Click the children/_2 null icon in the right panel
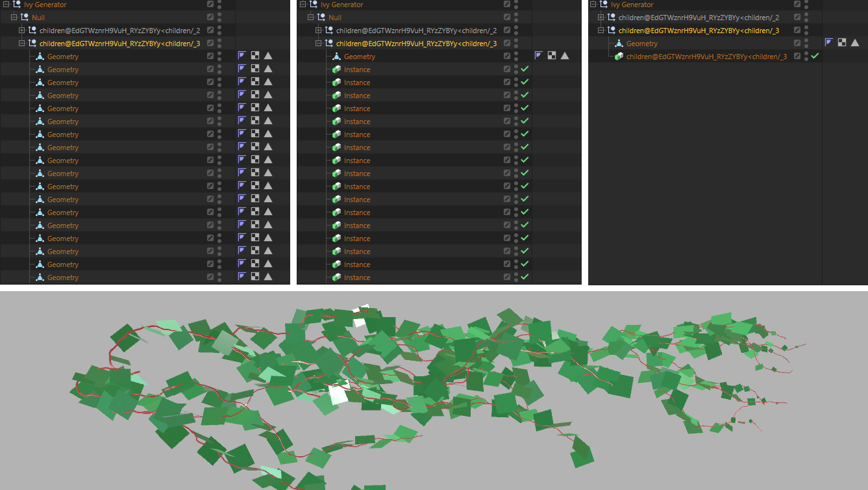This screenshot has height=490, width=868. pos(610,18)
